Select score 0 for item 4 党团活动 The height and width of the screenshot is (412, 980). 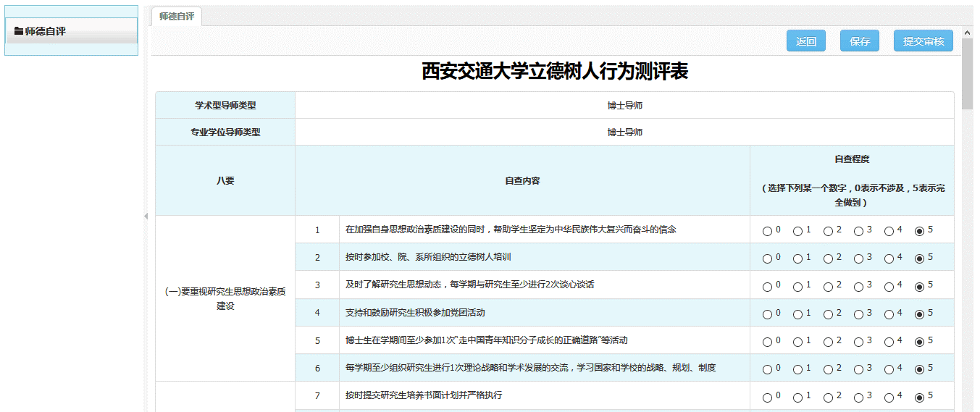point(767,315)
